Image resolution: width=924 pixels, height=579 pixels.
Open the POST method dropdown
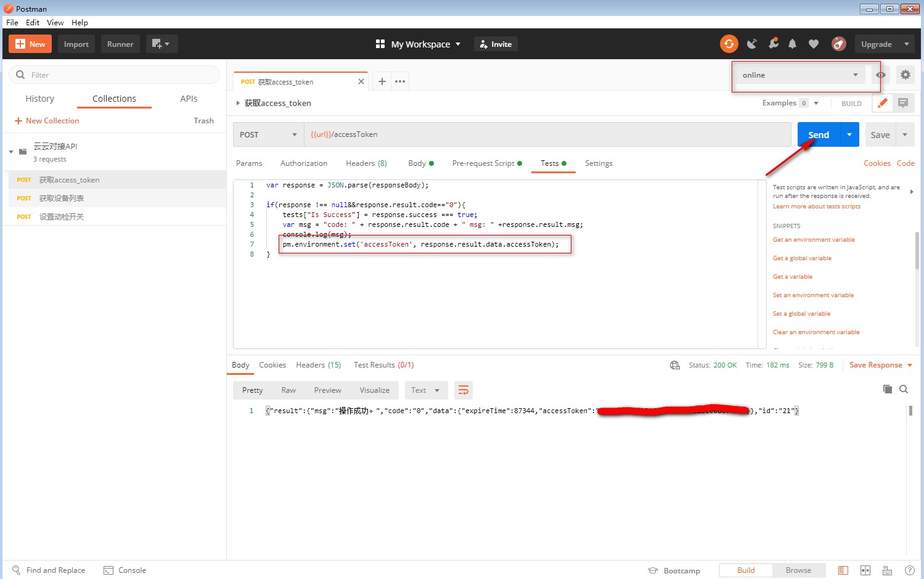[x=268, y=134]
